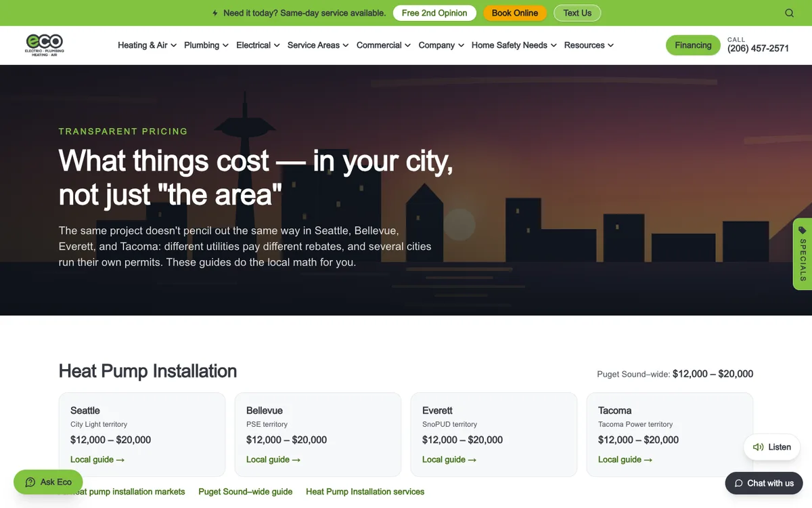Open the Service Areas menu
Screen dimensions: 812x508
[318, 45]
